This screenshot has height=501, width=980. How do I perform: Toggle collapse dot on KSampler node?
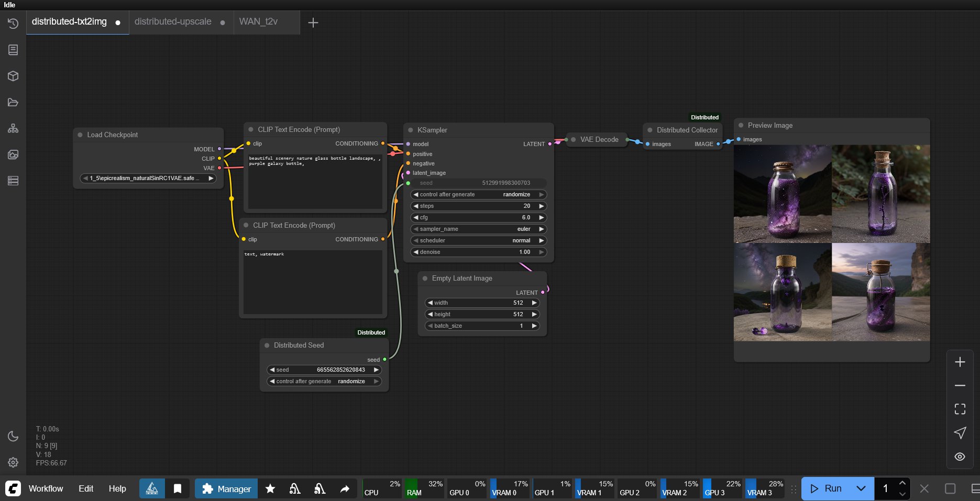point(410,130)
